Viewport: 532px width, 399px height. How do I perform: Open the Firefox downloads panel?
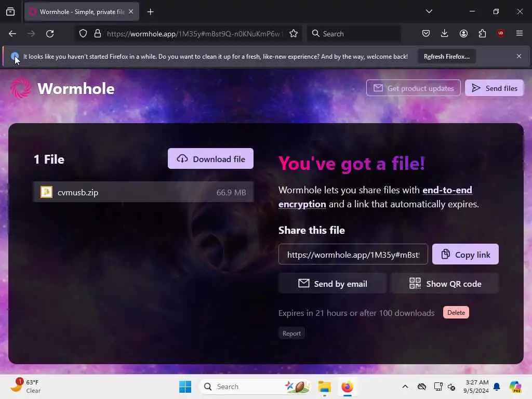(x=445, y=34)
